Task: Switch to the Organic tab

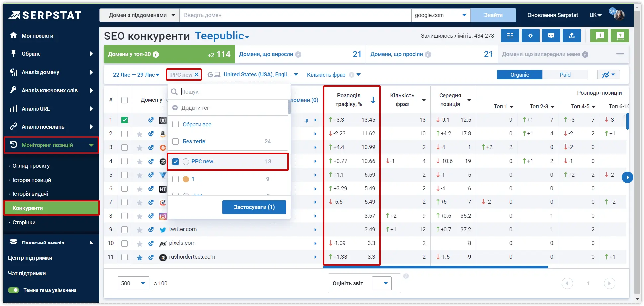Action: click(520, 75)
